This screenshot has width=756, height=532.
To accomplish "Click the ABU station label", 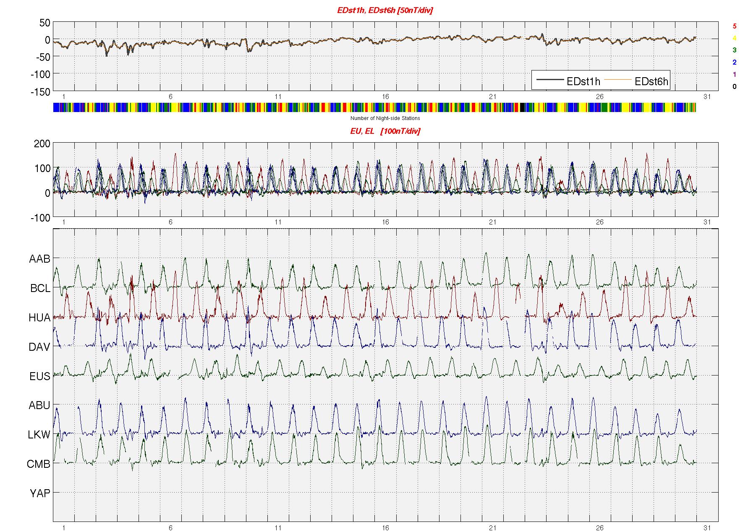I will [x=39, y=405].
